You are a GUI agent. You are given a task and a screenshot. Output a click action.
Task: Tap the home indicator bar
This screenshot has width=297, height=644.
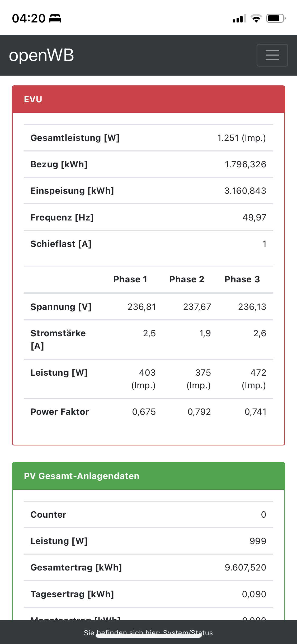148,635
